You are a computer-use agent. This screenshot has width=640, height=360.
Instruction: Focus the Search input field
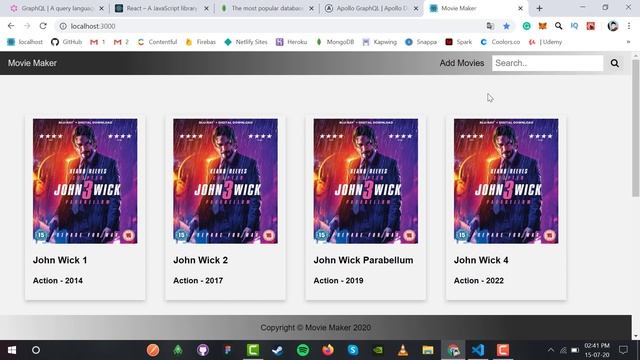[547, 63]
